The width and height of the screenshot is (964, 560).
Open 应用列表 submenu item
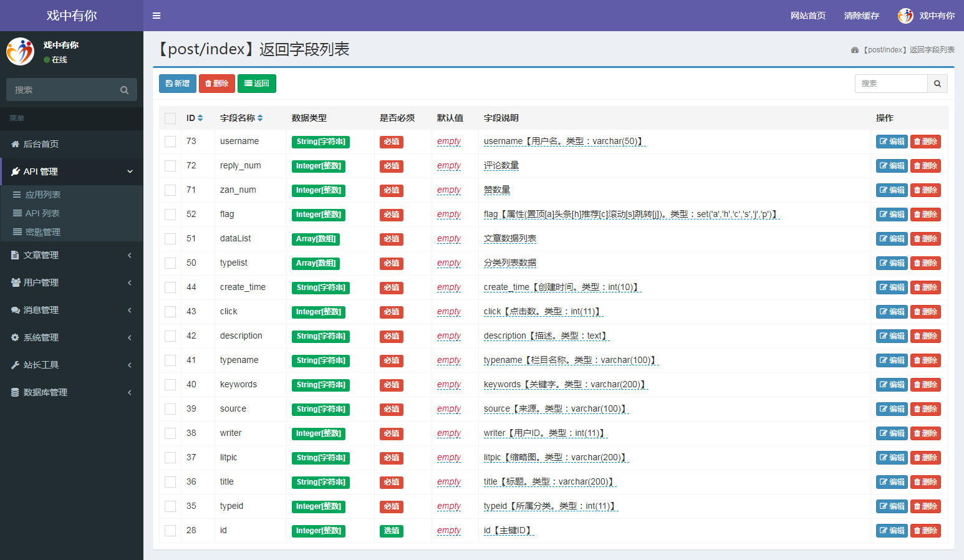click(72, 195)
